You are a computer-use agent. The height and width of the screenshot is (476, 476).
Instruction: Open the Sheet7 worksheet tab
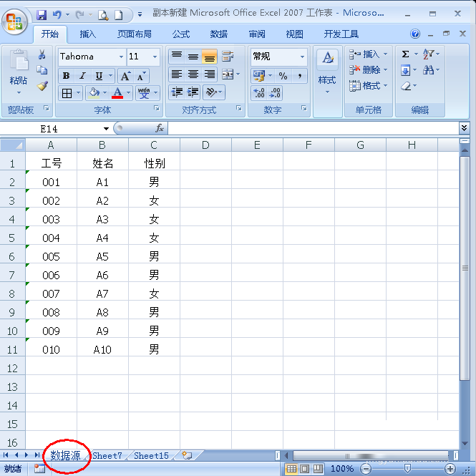point(107,456)
